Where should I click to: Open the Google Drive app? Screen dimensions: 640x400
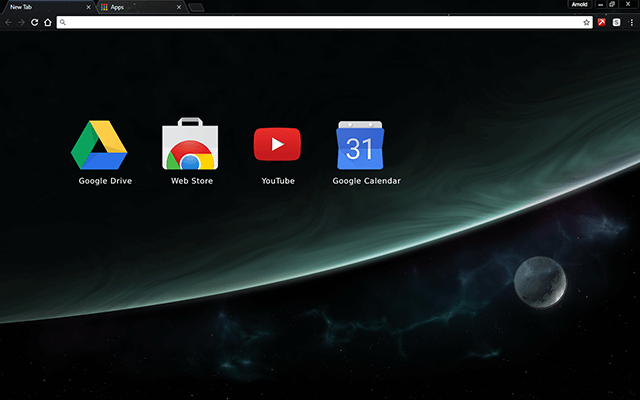tap(99, 145)
